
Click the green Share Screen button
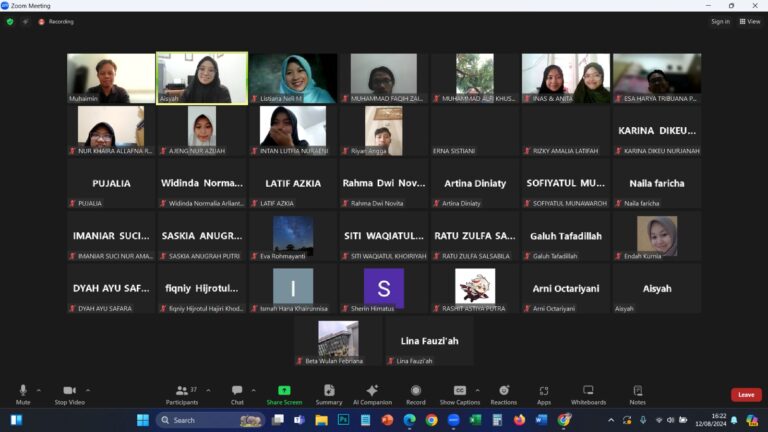coord(284,394)
